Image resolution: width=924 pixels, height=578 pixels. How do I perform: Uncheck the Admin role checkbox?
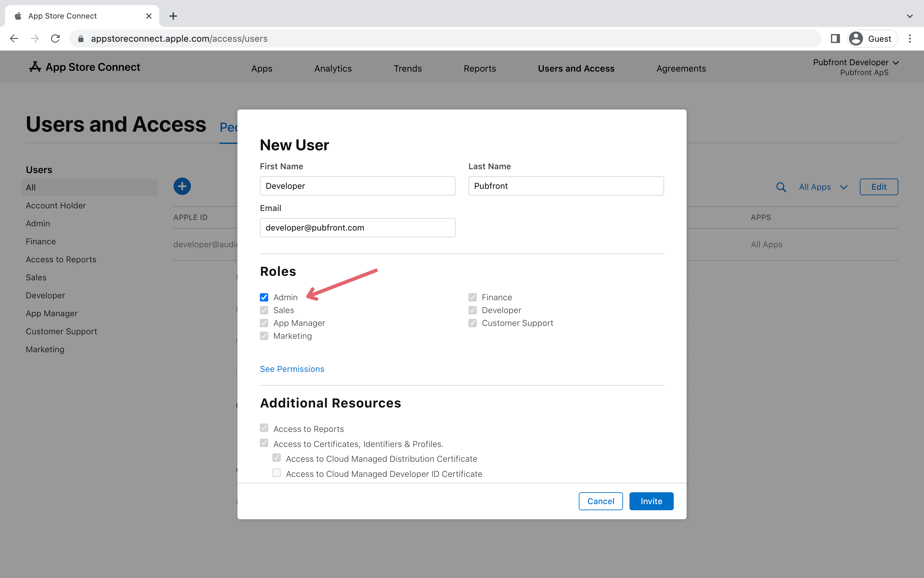[x=264, y=297]
